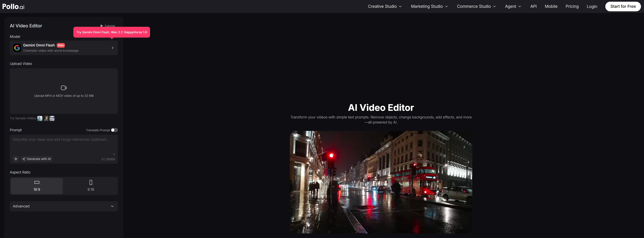
Task: Click the video camera upload icon
Action: click(64, 88)
